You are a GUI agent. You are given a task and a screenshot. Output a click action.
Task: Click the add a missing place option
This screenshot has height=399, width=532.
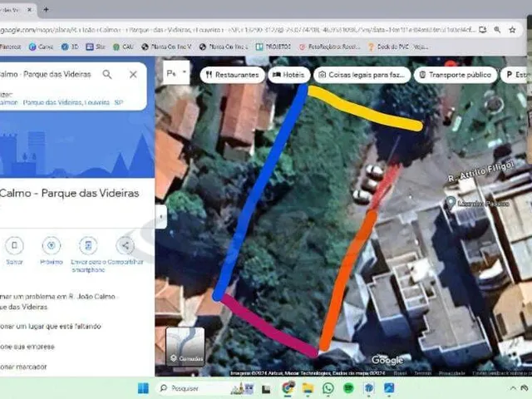tap(51, 327)
